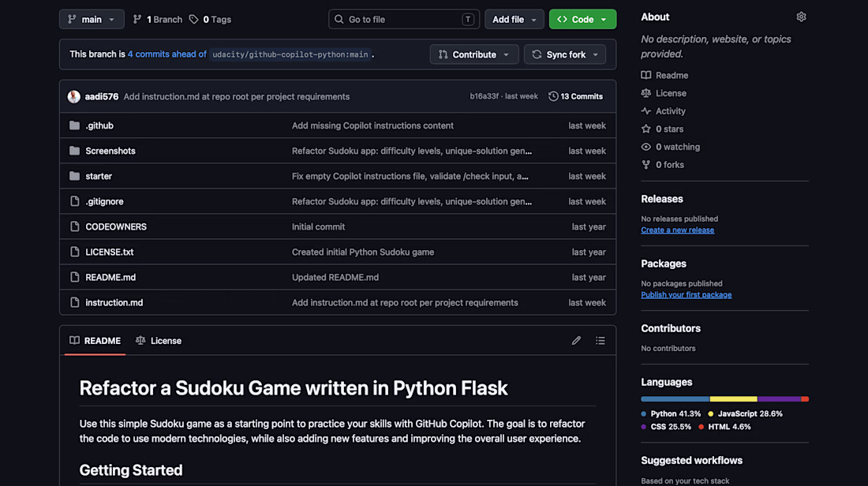
Task: Open the CODEOWNERS file
Action: coord(116,226)
